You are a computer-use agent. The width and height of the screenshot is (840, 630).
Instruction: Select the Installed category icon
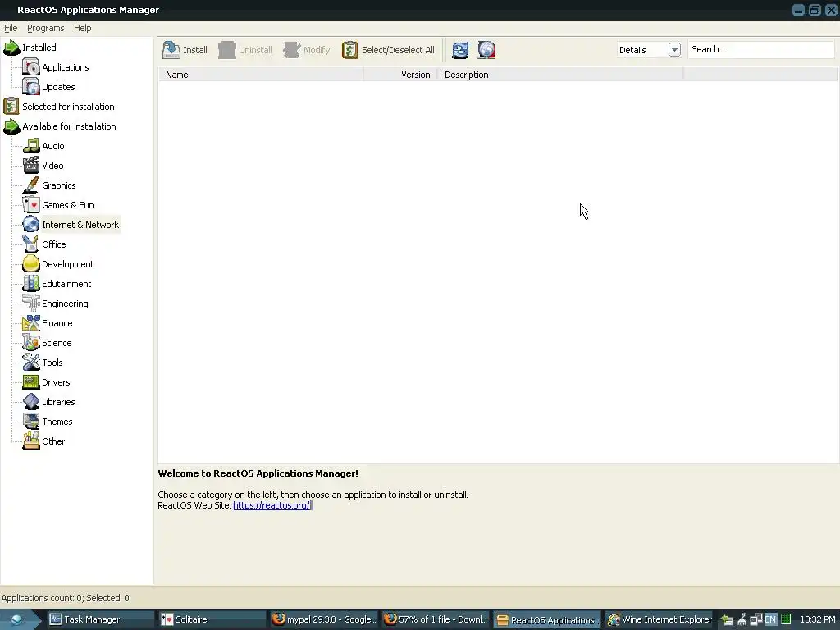tap(11, 48)
